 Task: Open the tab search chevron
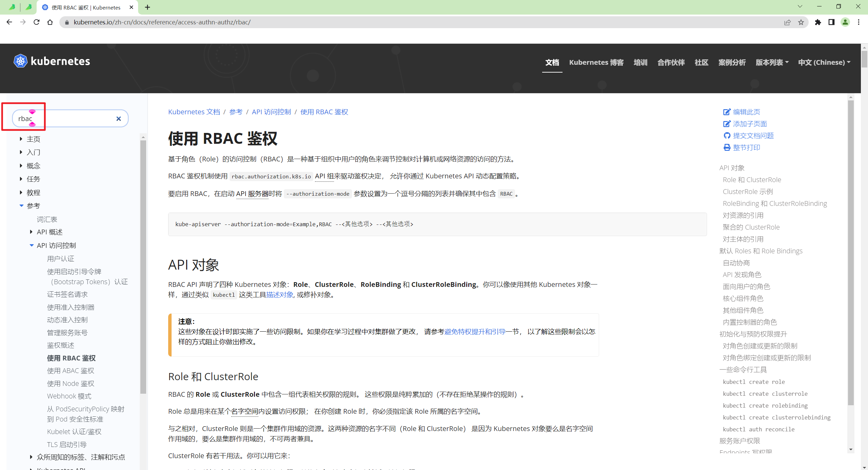pyautogui.click(x=800, y=6)
